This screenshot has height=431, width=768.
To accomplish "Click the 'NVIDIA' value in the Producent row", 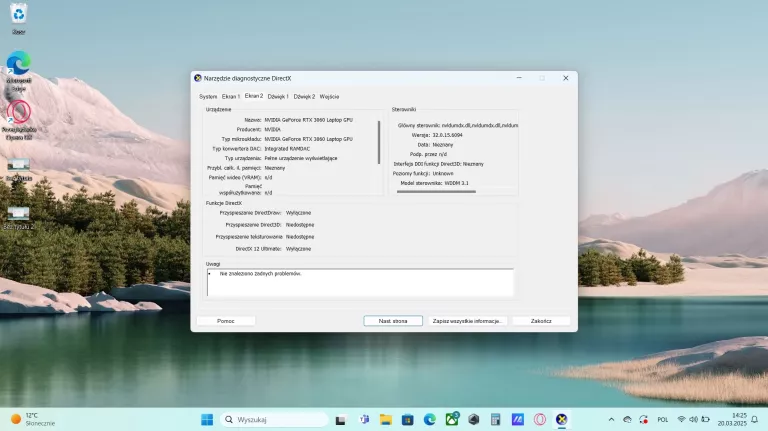I will (x=272, y=130).
